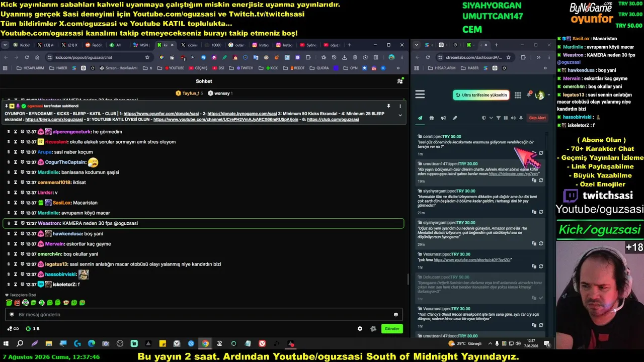
Task: Replay the umuttcan147 tip alert
Action: coord(541,180)
